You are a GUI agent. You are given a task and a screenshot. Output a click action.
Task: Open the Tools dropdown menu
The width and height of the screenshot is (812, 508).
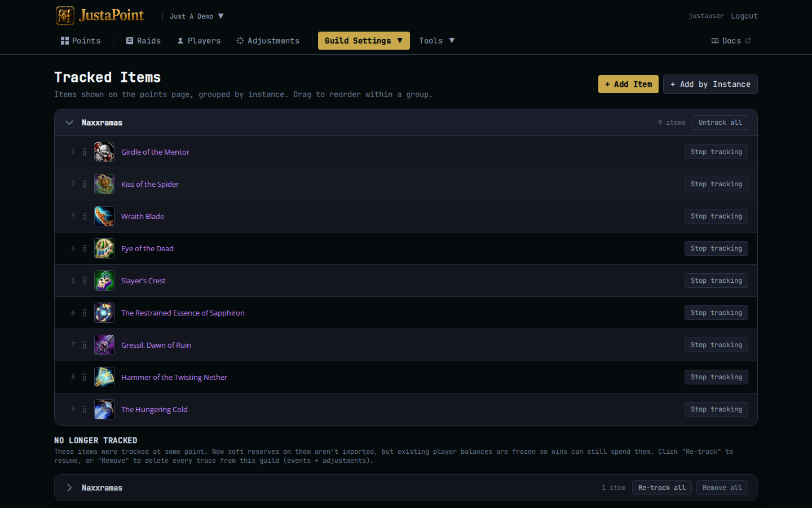pos(437,41)
